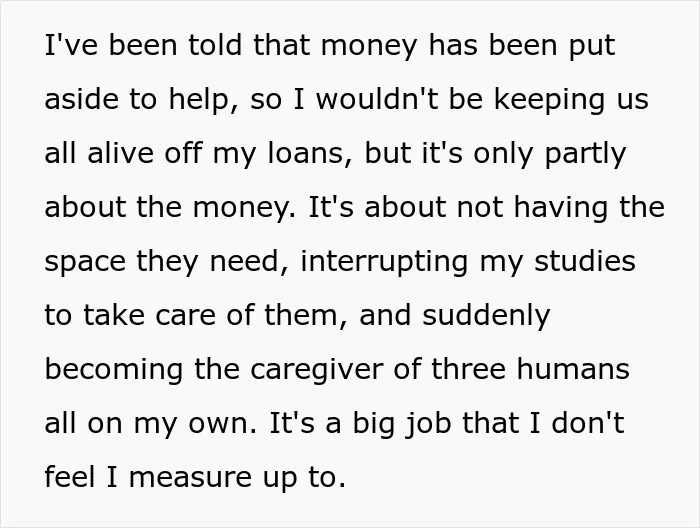Viewport: 700px width, 528px height.
Task: Click the word "humans" in the text
Action: pos(573,369)
